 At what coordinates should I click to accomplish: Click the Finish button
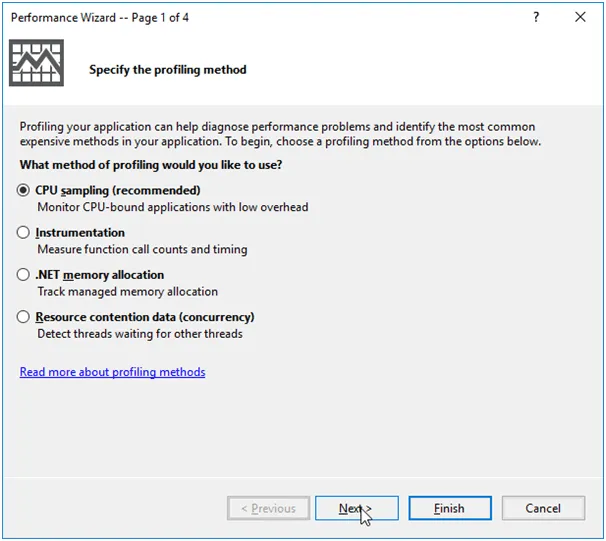450,508
